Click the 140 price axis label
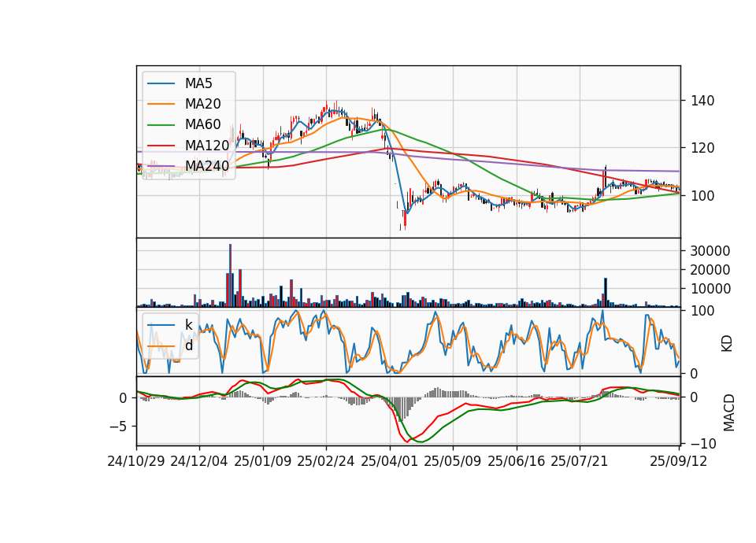 (x=702, y=101)
